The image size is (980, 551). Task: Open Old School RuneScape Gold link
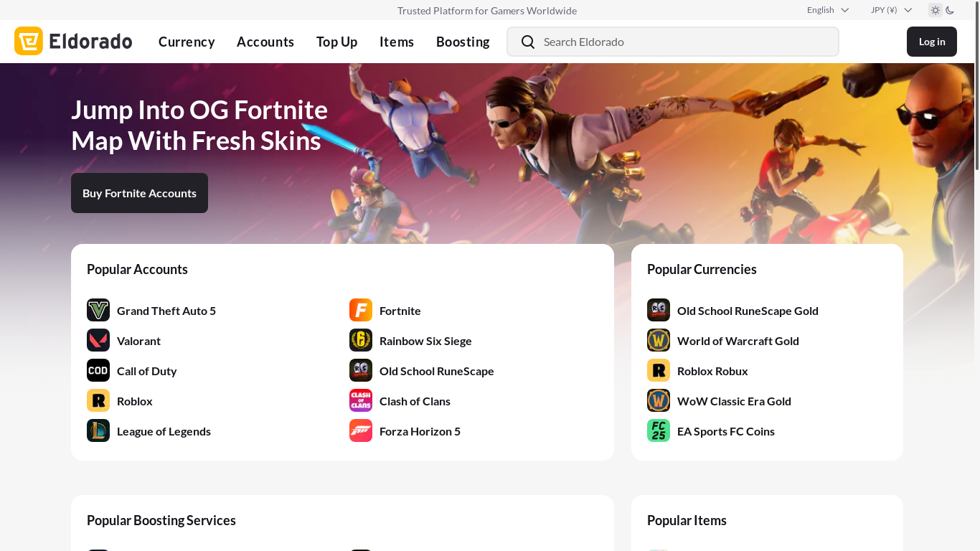(748, 311)
